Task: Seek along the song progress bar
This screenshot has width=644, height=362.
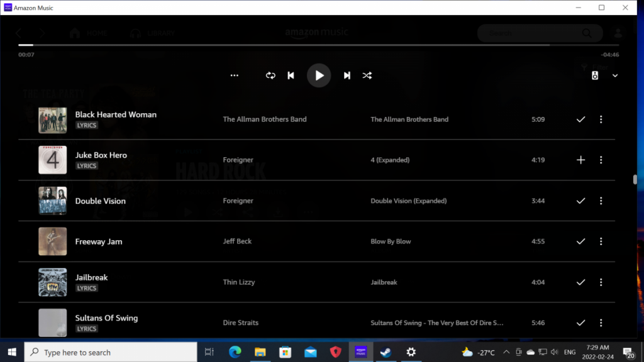Action: (318, 45)
